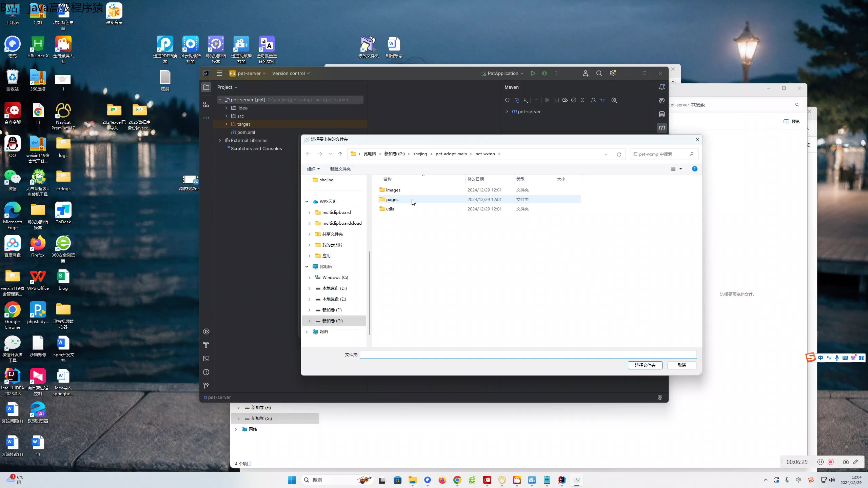The image size is (868, 488).
Task: Expand the src folder in Project tree
Action: coord(226,116)
